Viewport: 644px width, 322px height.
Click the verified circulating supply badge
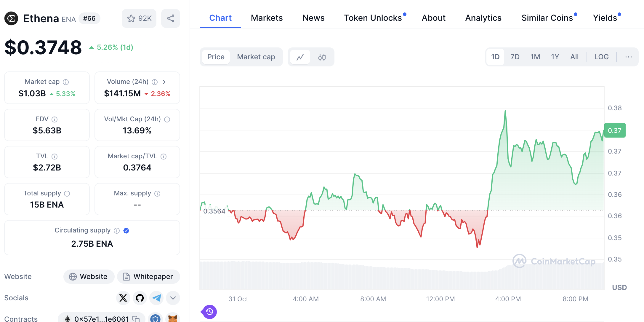point(126,230)
